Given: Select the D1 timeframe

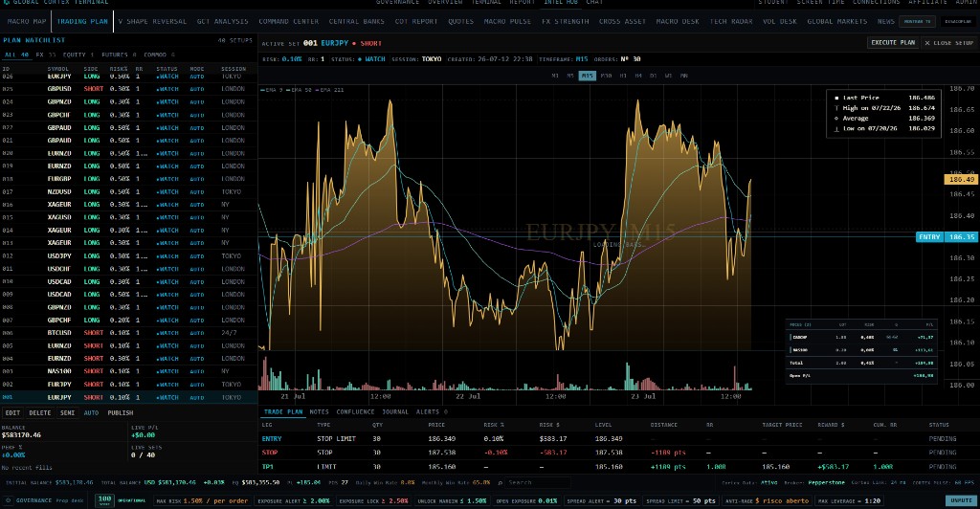Looking at the screenshot, I should coord(653,76).
